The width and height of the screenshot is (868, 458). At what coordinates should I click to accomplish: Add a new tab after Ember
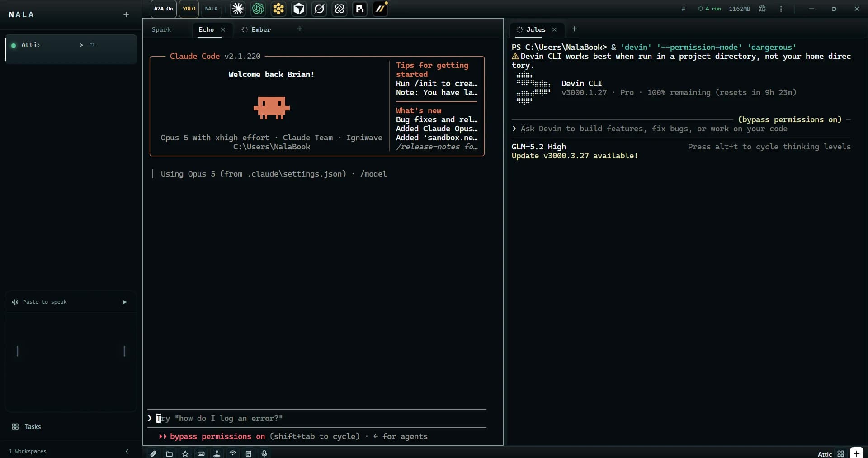click(300, 29)
